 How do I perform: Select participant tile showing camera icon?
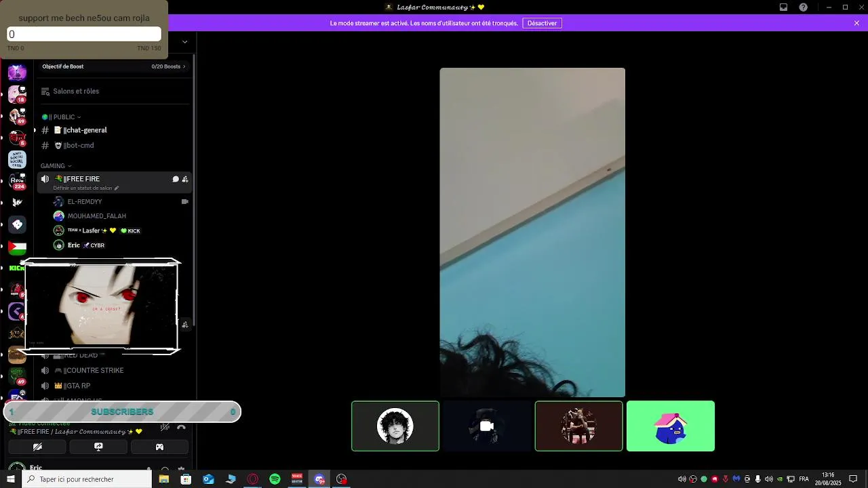[487, 426]
